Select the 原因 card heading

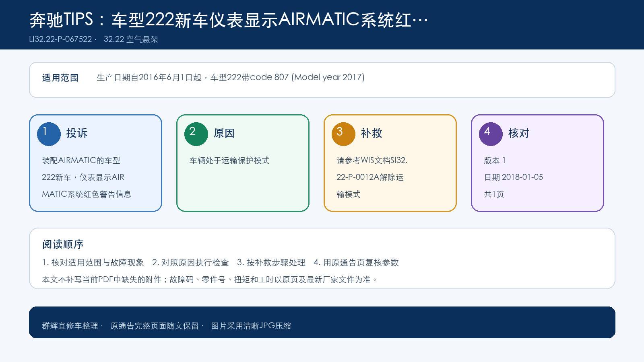pos(224,133)
